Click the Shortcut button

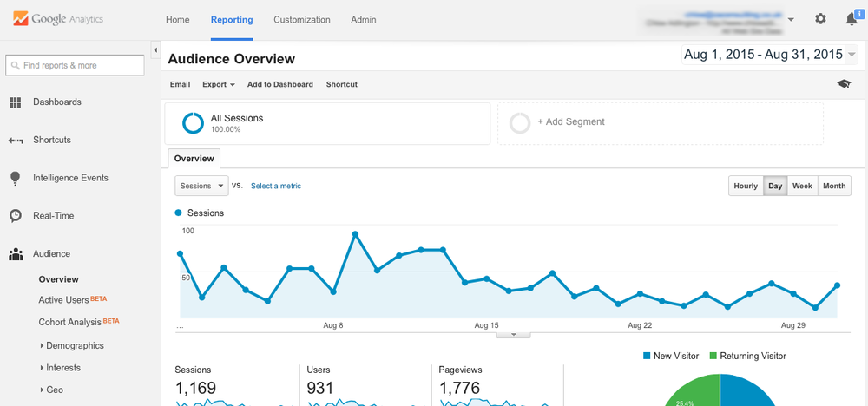click(341, 85)
